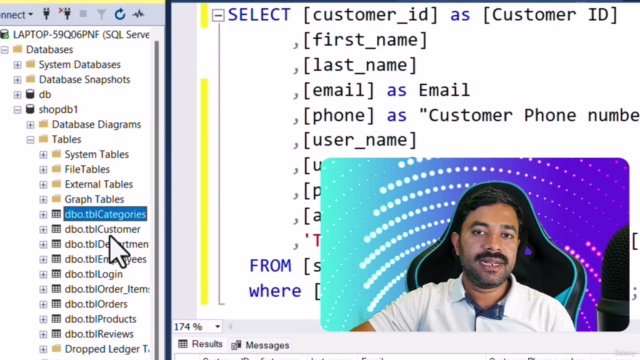Open the 174 % zoom dropdown

pyautogui.click(x=218, y=327)
